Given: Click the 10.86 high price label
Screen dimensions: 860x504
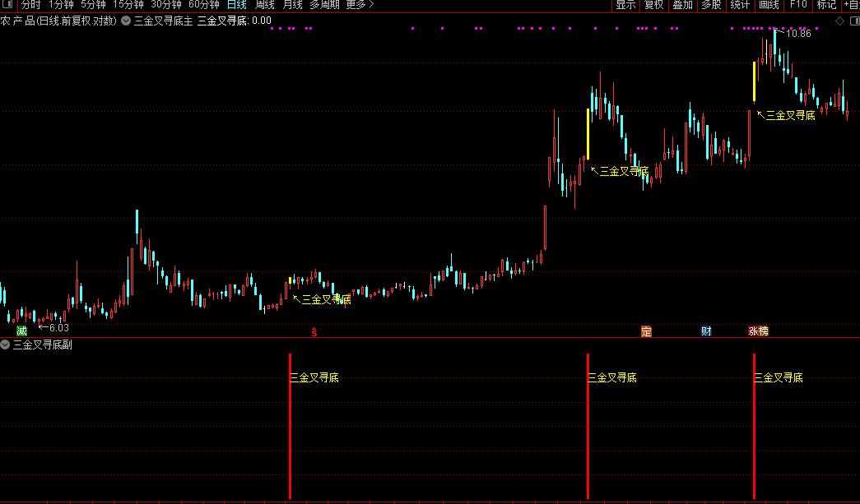Looking at the screenshot, I should (x=798, y=34).
